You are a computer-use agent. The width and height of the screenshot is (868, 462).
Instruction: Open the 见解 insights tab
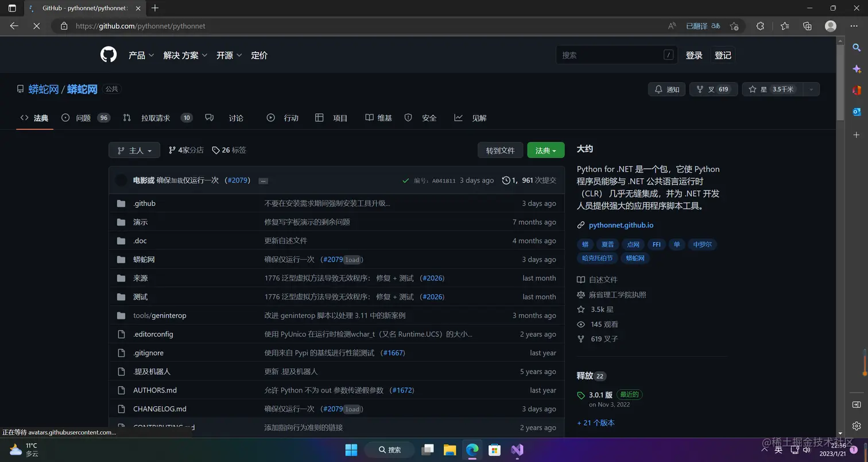pos(471,118)
